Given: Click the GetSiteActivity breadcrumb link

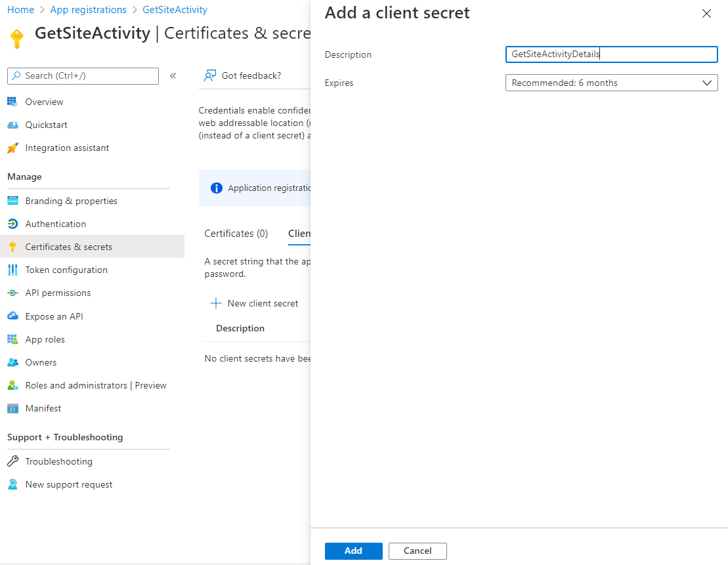Looking at the screenshot, I should 175,10.
